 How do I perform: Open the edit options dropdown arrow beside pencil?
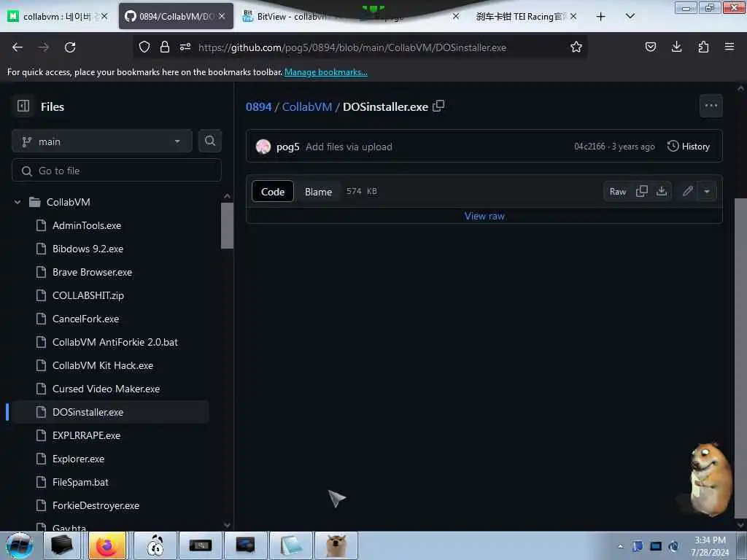[x=707, y=192]
